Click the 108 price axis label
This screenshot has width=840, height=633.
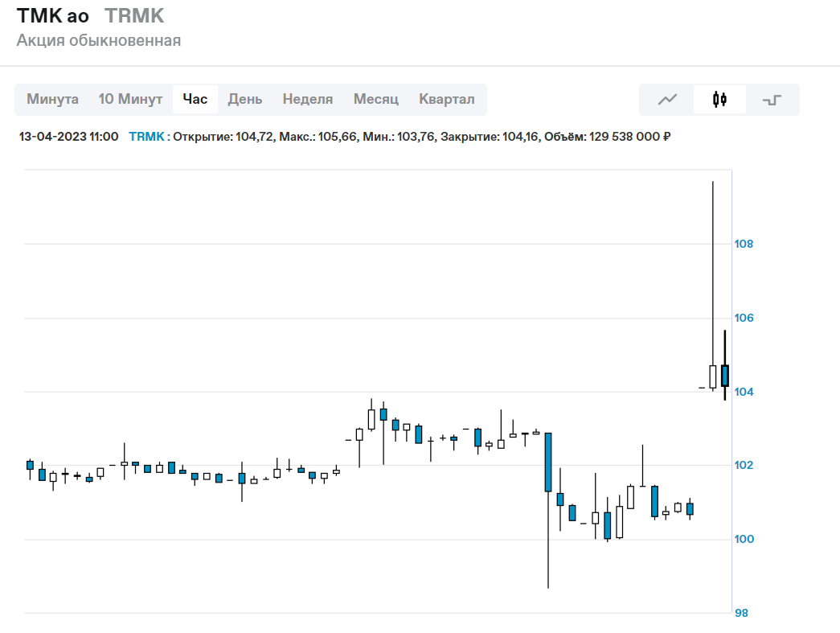(x=744, y=244)
